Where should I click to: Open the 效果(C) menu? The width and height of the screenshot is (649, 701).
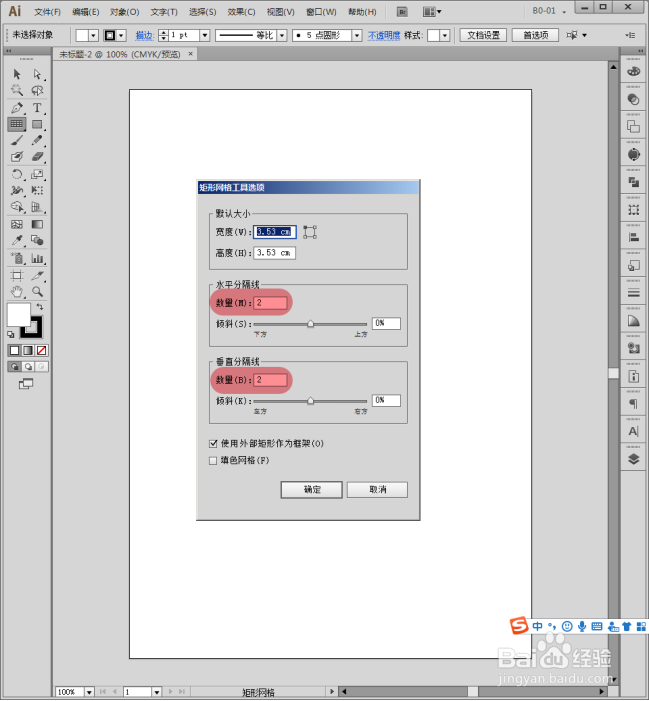241,12
